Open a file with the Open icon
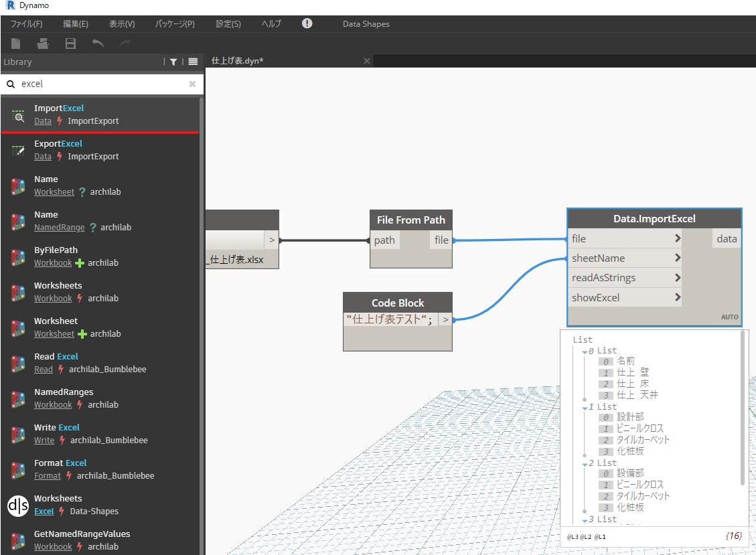The height and width of the screenshot is (555, 756). coord(43,44)
